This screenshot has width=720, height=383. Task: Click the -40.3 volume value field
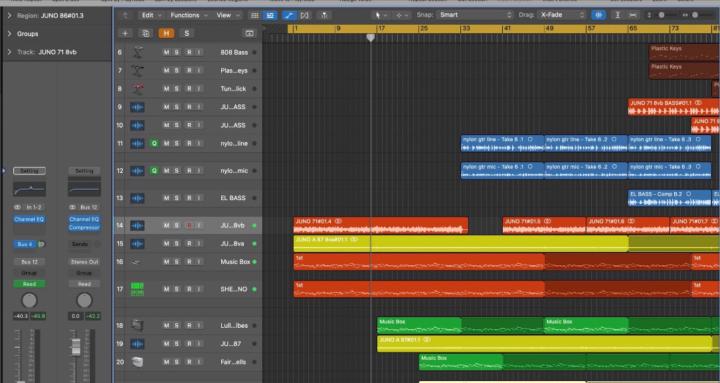[21, 316]
